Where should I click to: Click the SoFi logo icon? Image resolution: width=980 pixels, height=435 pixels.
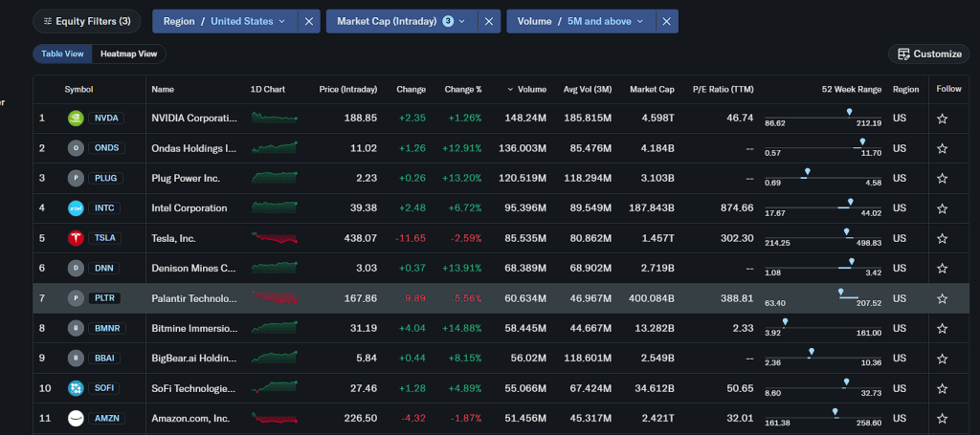click(76, 388)
